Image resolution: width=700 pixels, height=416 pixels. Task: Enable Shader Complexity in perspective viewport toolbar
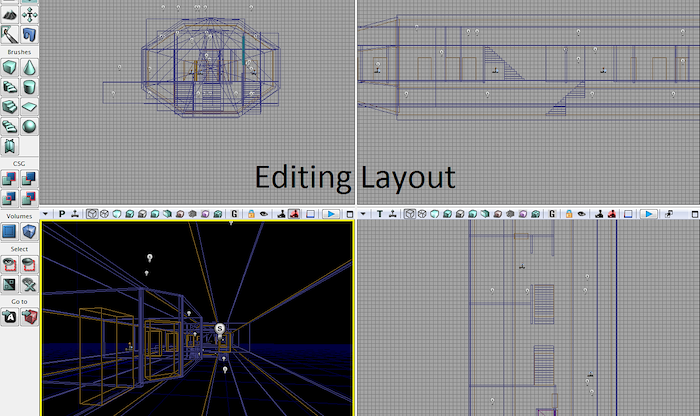coord(192,214)
